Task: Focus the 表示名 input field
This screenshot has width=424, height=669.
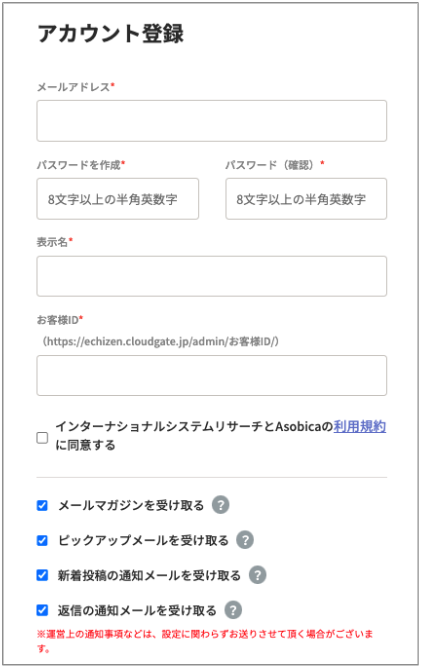Action: [212, 276]
